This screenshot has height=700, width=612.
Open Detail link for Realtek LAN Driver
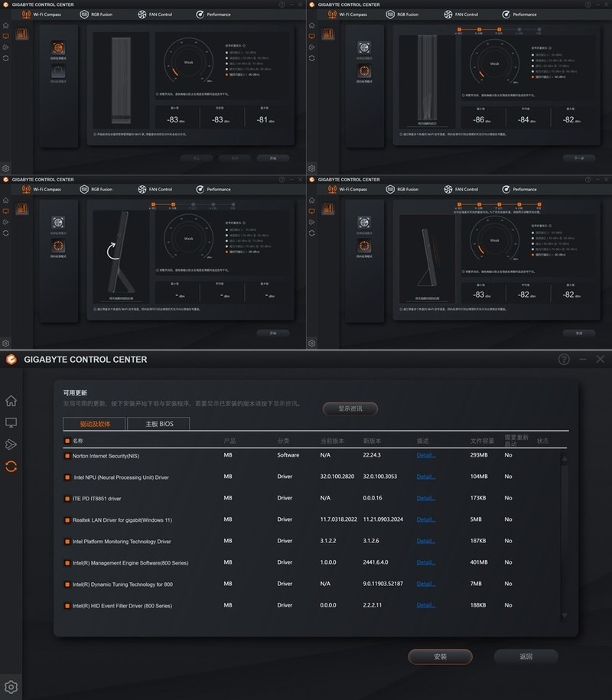pyautogui.click(x=425, y=519)
